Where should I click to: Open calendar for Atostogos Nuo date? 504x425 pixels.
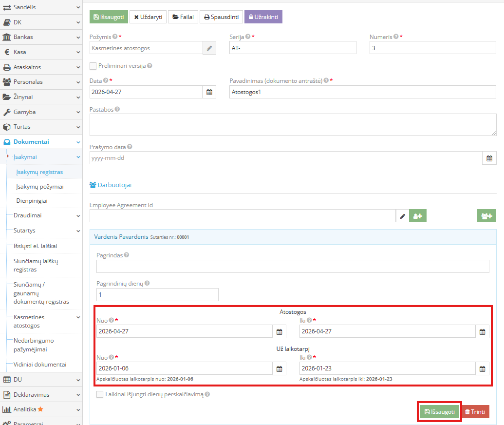click(280, 331)
